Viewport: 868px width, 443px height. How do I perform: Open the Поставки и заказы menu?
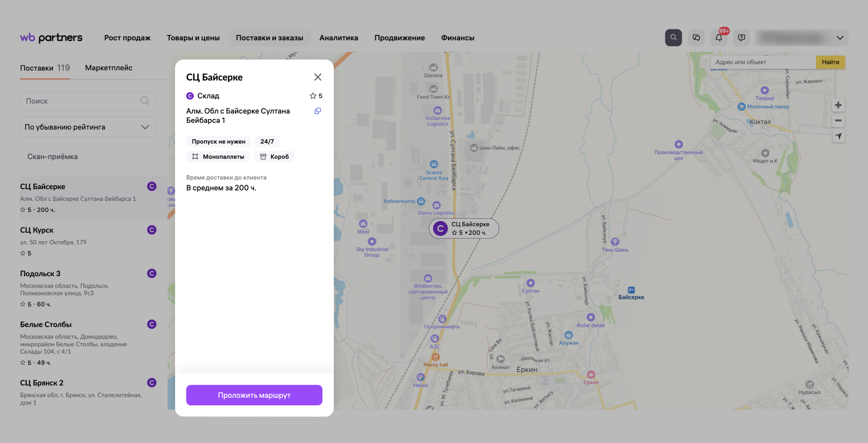(269, 38)
